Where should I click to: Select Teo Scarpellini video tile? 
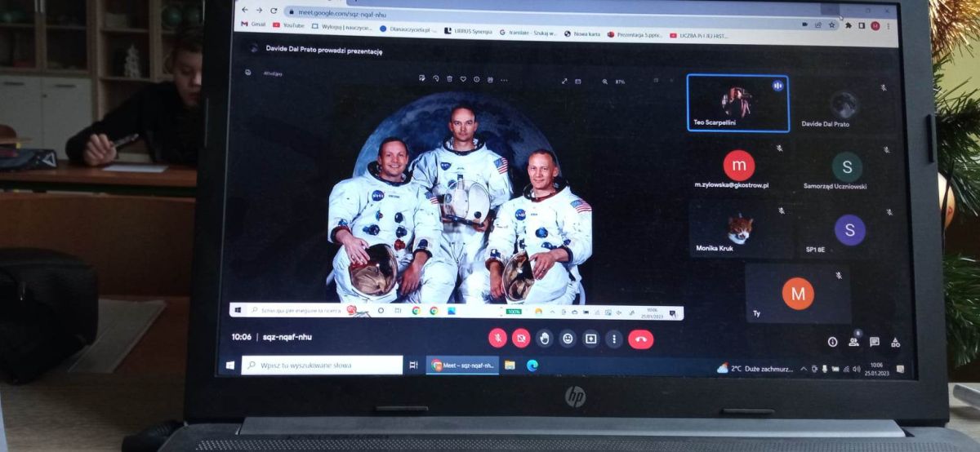tap(737, 103)
